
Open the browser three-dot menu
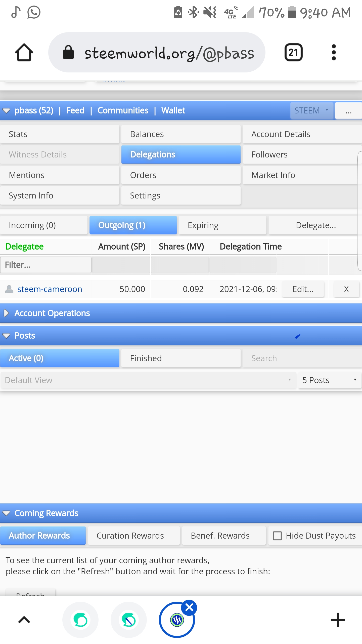pyautogui.click(x=334, y=52)
